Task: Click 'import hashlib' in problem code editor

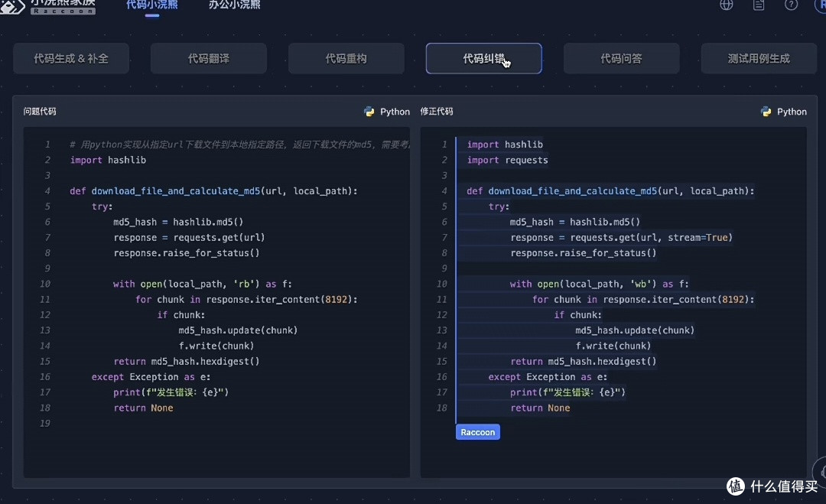Action: click(108, 160)
